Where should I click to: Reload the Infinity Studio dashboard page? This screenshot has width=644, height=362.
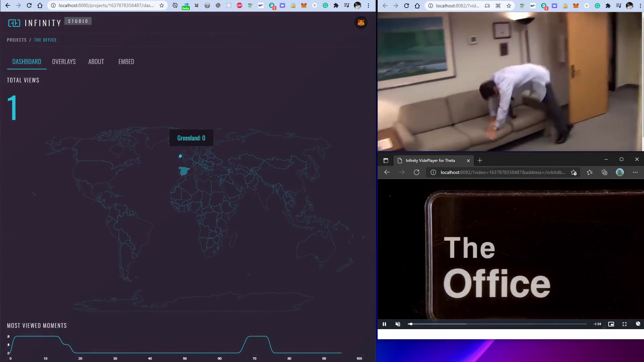coord(29,6)
